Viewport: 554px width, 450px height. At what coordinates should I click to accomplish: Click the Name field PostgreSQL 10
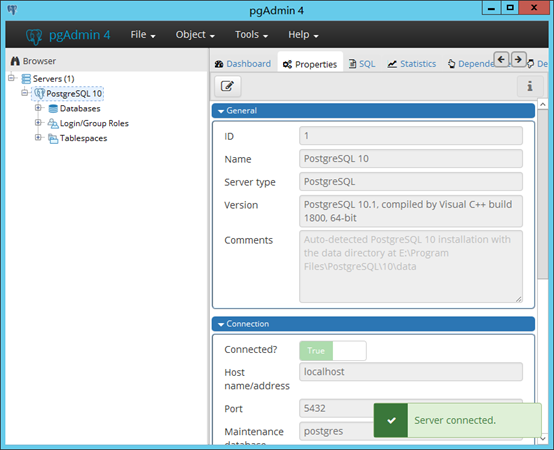(x=411, y=159)
